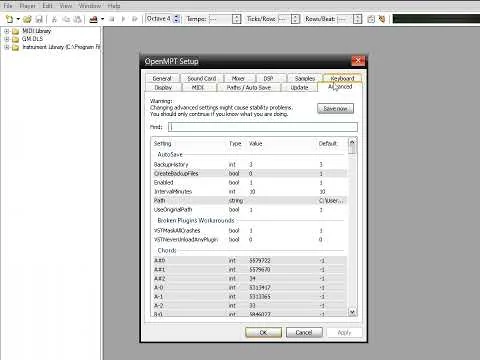
Task: Switch to the Samples tab
Action: (x=305, y=78)
